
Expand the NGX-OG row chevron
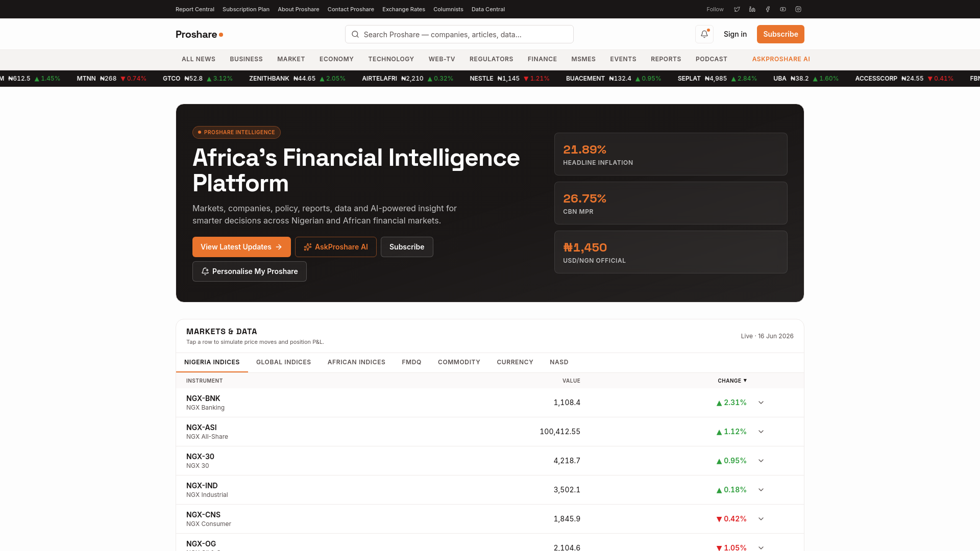click(761, 547)
